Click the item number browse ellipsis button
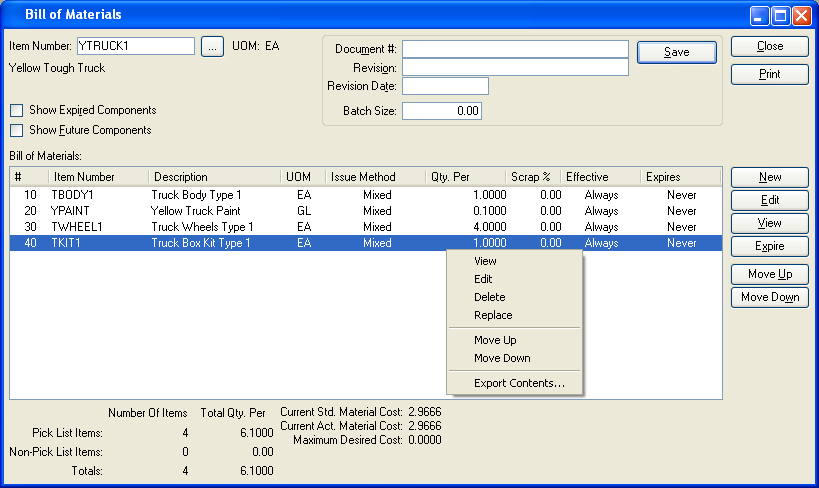Screen dimensions: 819x488 (x=212, y=46)
